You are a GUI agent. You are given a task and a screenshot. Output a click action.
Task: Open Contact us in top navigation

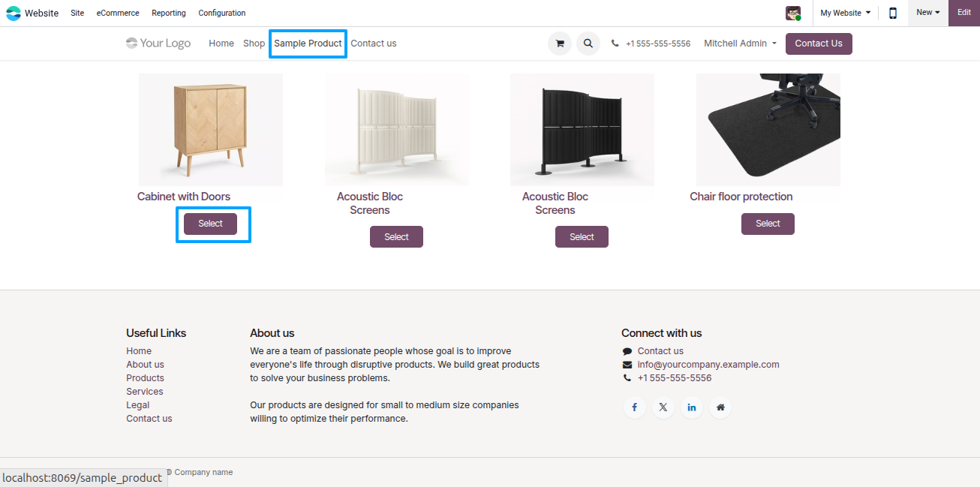(374, 44)
